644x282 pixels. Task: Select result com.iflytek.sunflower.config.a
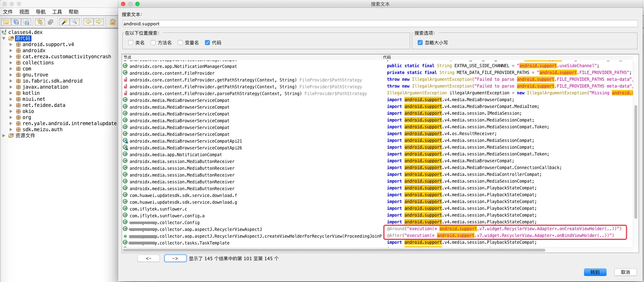(167, 216)
